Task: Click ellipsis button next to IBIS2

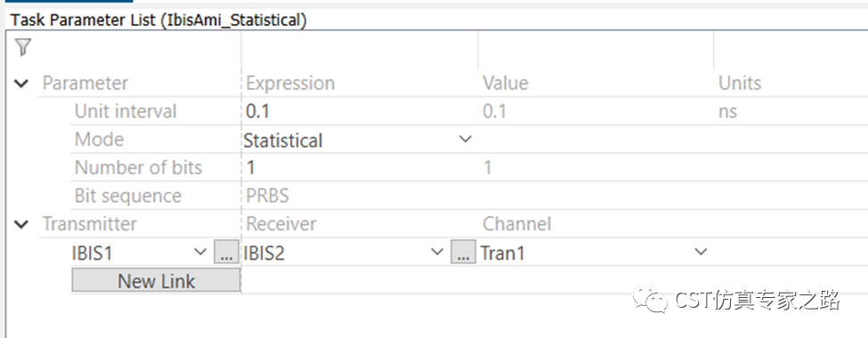Action: pyautogui.click(x=463, y=253)
